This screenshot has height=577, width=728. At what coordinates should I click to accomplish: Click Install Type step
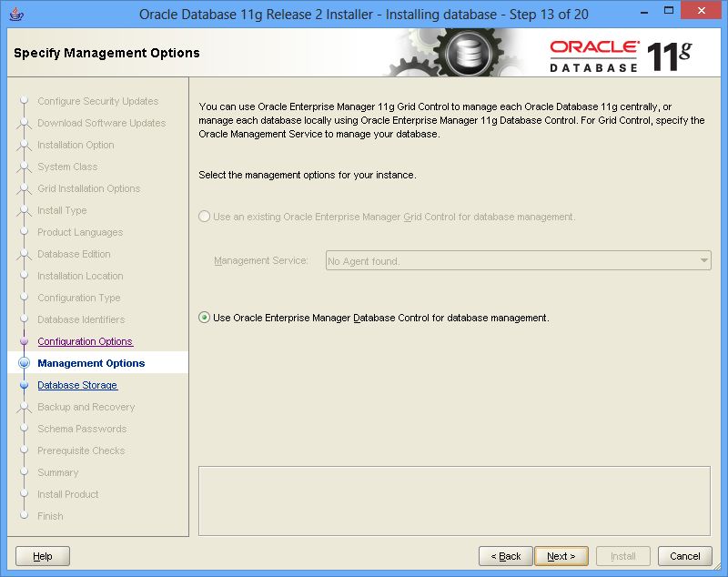[x=62, y=210]
